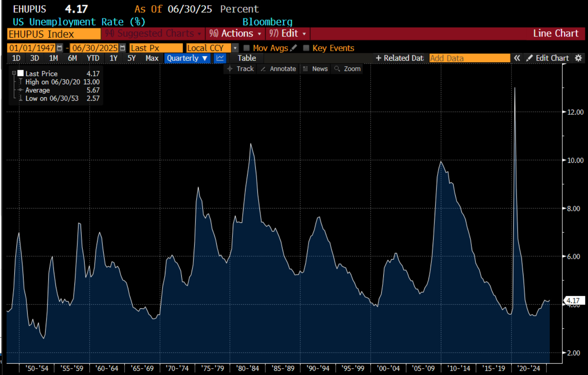Image resolution: width=588 pixels, height=375 pixels.
Task: Open the start date calendar picker
Action: 60,48
